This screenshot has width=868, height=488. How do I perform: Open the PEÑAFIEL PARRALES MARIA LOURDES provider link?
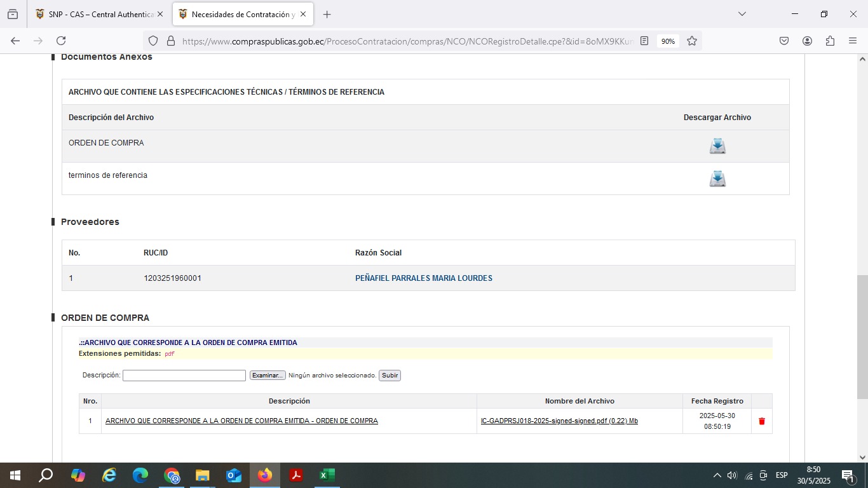point(423,278)
